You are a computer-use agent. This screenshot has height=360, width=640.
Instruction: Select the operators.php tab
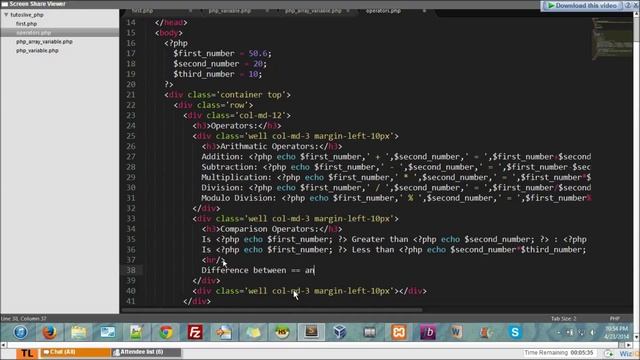[384, 11]
